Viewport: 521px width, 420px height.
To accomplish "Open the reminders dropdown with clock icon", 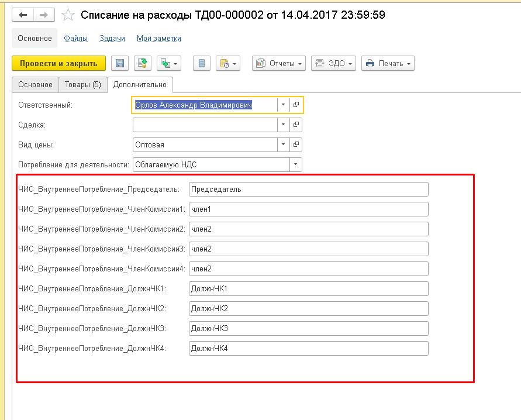I will (228, 63).
